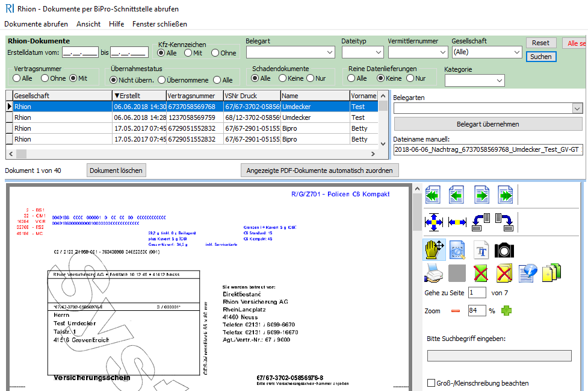Enable Groß-/Kleinschreibung beachten checkbox

tap(432, 383)
